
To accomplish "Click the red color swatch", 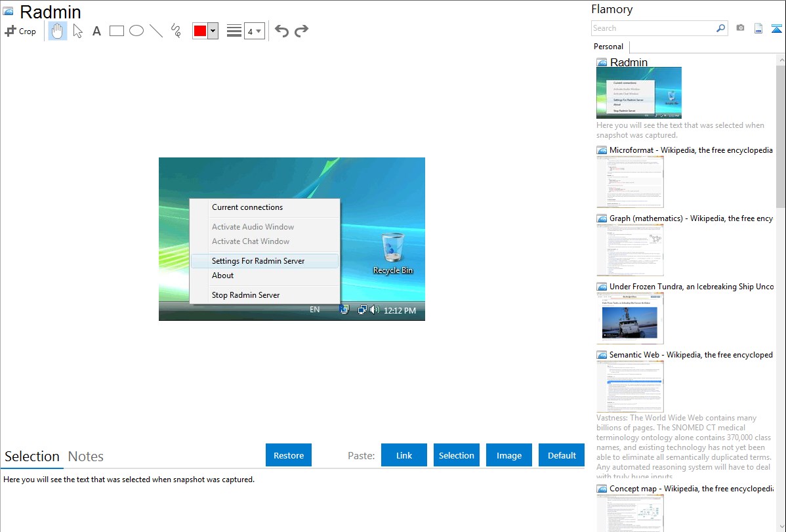I will (x=200, y=31).
